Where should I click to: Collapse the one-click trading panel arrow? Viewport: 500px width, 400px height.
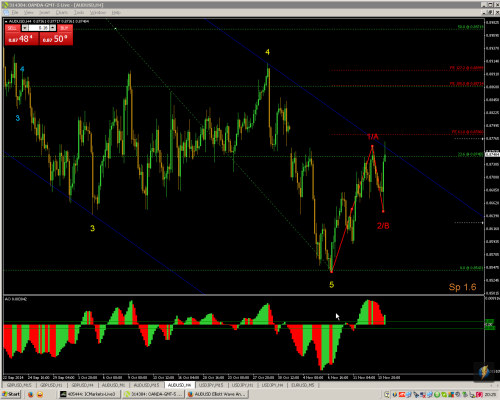click(x=6, y=21)
